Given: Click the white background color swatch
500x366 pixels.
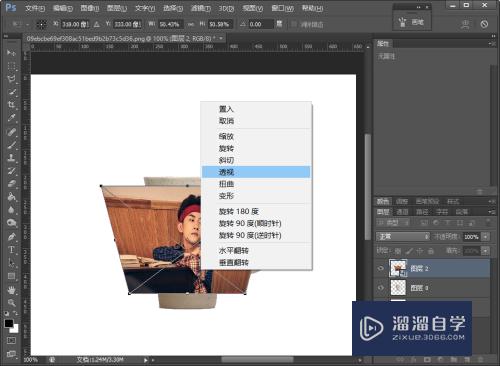Looking at the screenshot, I should 15,329.
